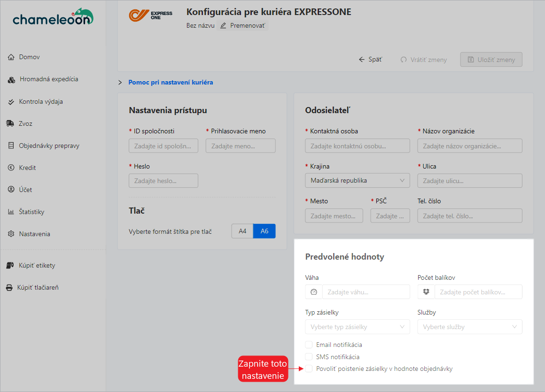
Task: Click the packages icon beside Počet balíkov
Action: point(426,292)
